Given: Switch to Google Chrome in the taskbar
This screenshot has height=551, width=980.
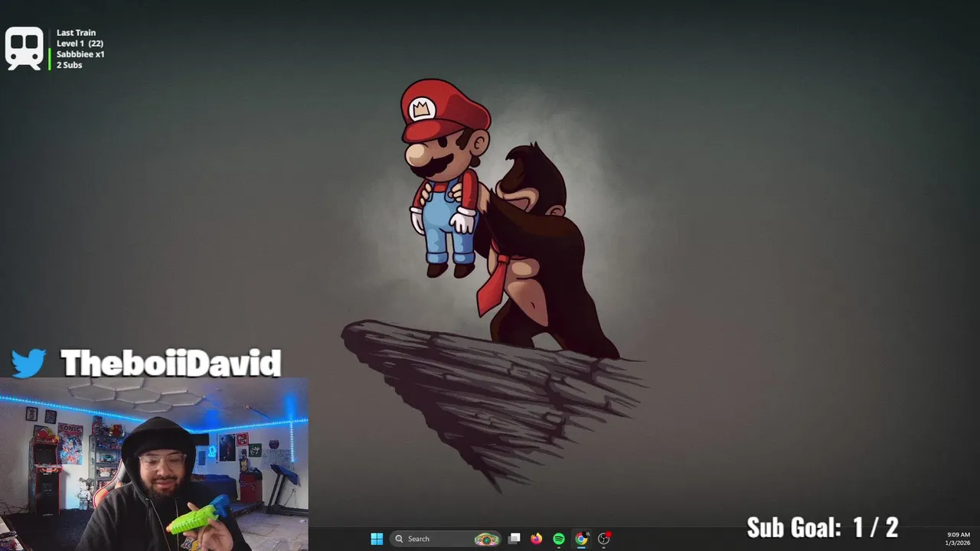Looking at the screenshot, I should point(581,539).
